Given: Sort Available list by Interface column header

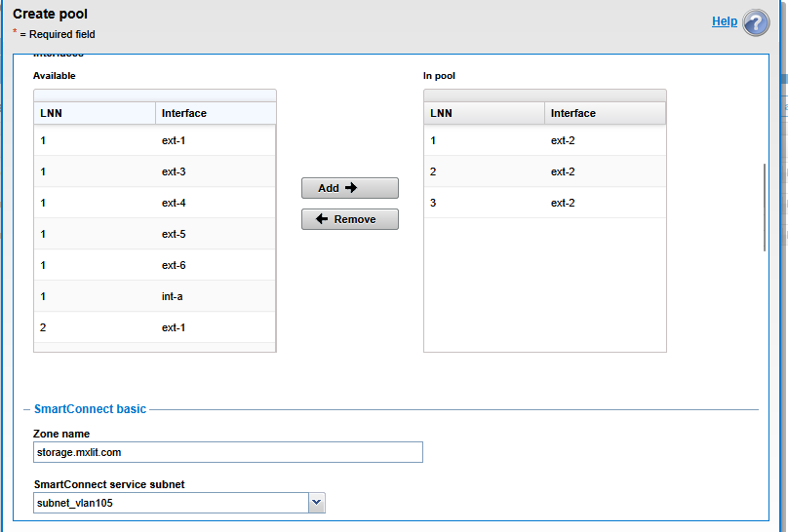Looking at the screenshot, I should coord(215,113).
